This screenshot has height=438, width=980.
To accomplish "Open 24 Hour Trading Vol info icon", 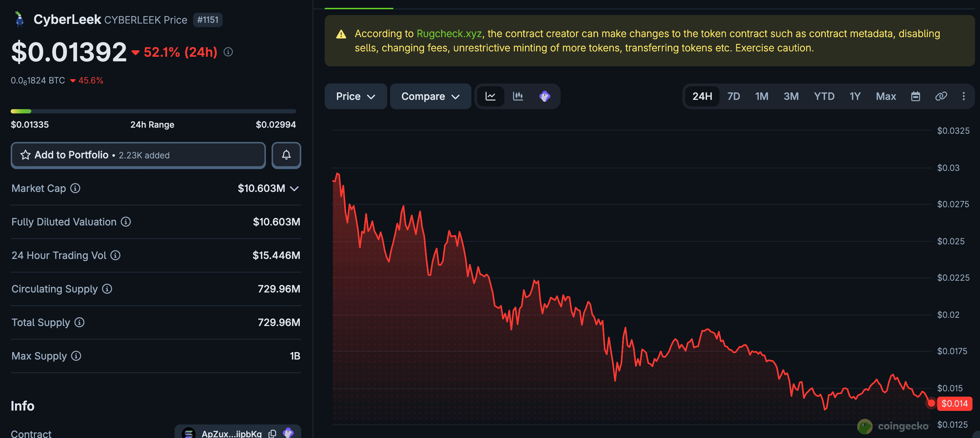I will click(x=116, y=255).
